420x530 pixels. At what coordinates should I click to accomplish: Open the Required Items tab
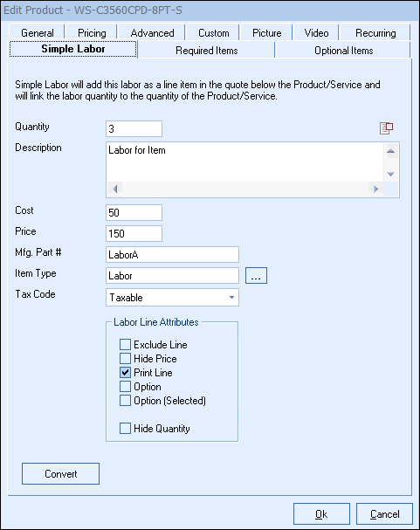pyautogui.click(x=206, y=51)
